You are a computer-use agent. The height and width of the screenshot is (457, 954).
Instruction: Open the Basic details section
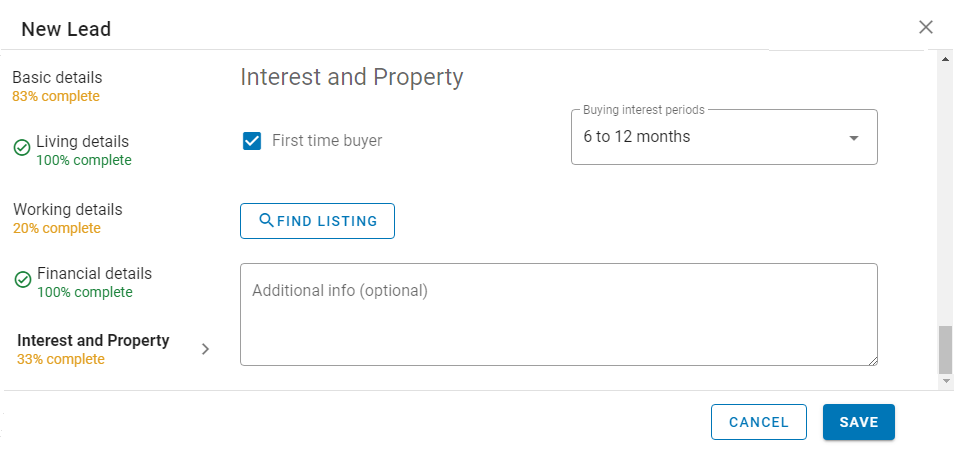57,86
